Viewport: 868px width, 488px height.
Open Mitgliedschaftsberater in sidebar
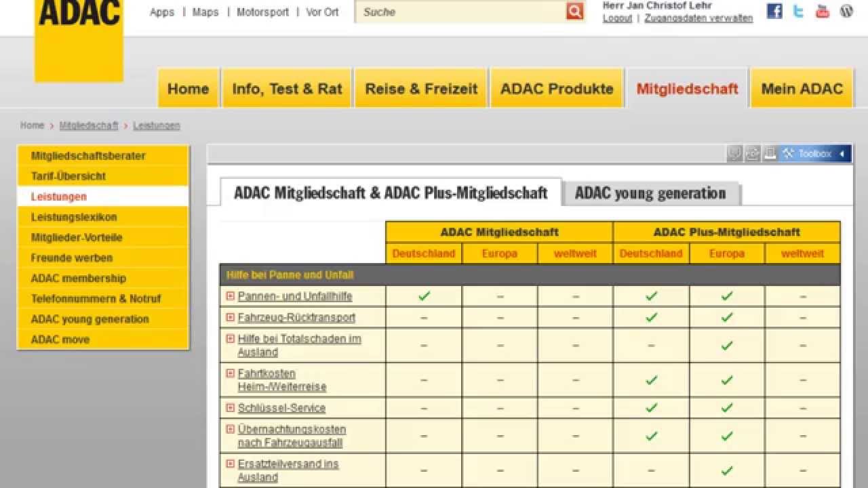pos(103,156)
